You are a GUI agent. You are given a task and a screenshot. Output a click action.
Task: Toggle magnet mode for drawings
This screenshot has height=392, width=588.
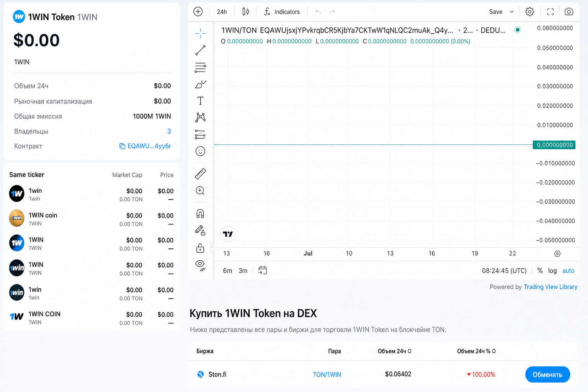tap(200, 213)
